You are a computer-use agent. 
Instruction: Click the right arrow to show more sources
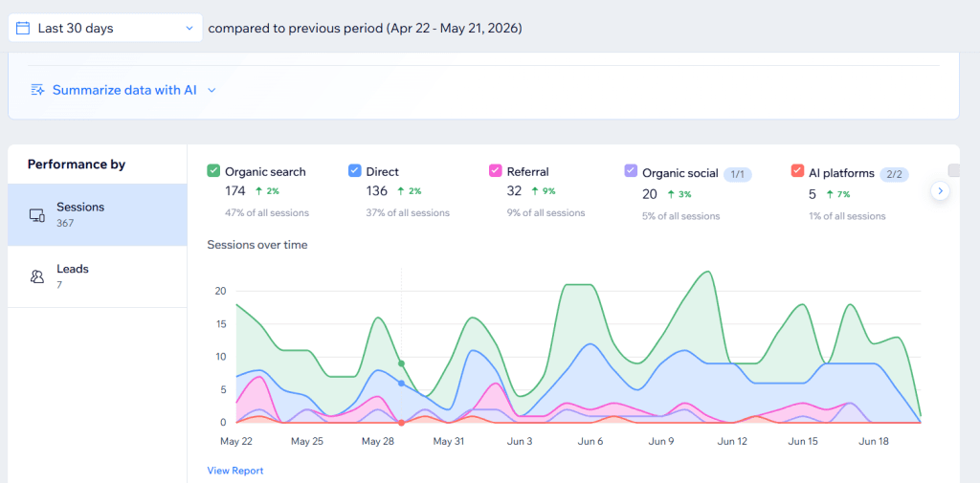coord(940,190)
